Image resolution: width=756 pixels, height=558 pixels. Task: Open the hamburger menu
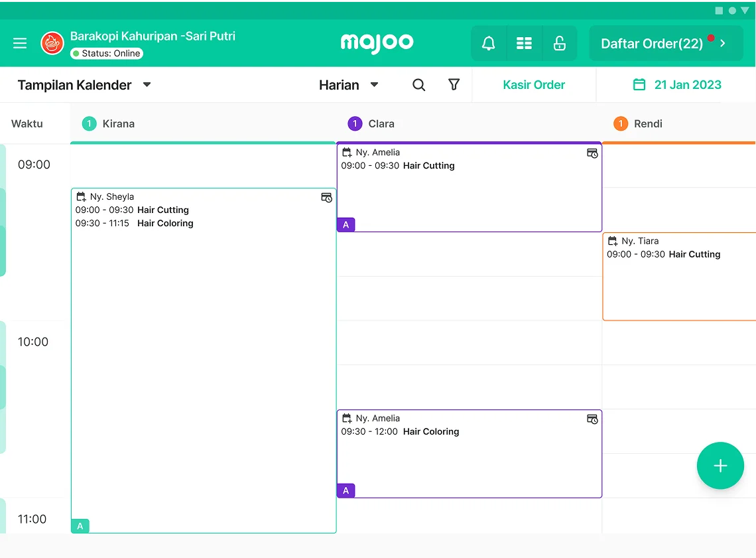click(x=20, y=43)
